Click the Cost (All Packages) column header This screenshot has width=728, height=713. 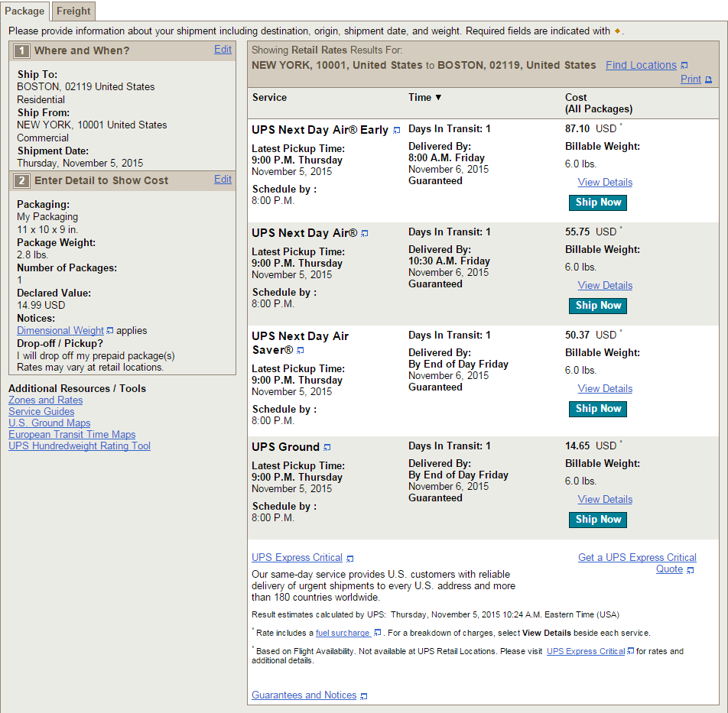tap(599, 103)
